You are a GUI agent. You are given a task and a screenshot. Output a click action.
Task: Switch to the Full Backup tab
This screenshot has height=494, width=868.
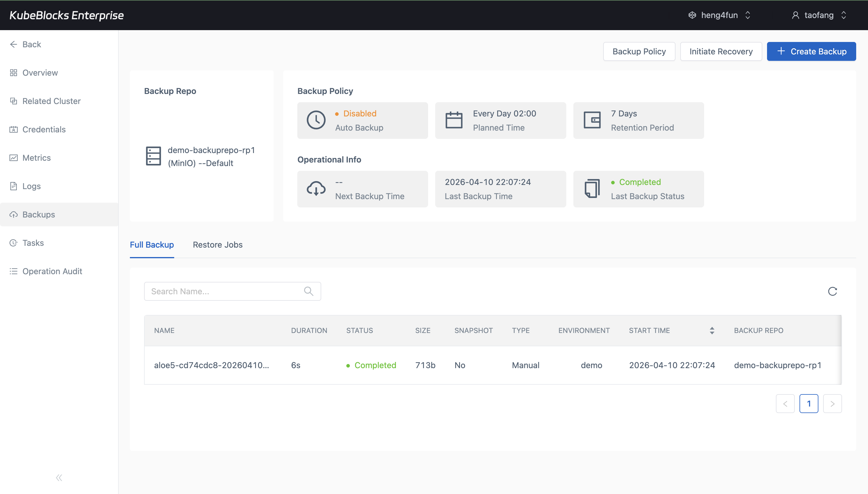[x=152, y=245]
